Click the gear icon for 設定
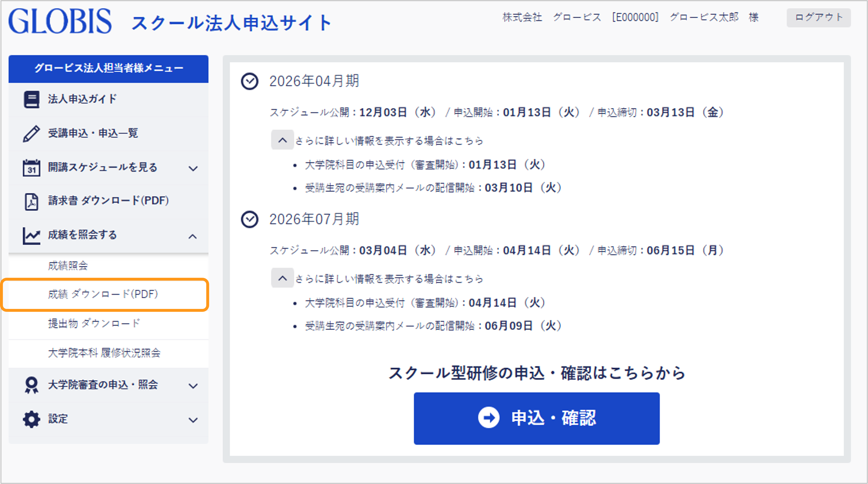This screenshot has height=484, width=868. [31, 419]
